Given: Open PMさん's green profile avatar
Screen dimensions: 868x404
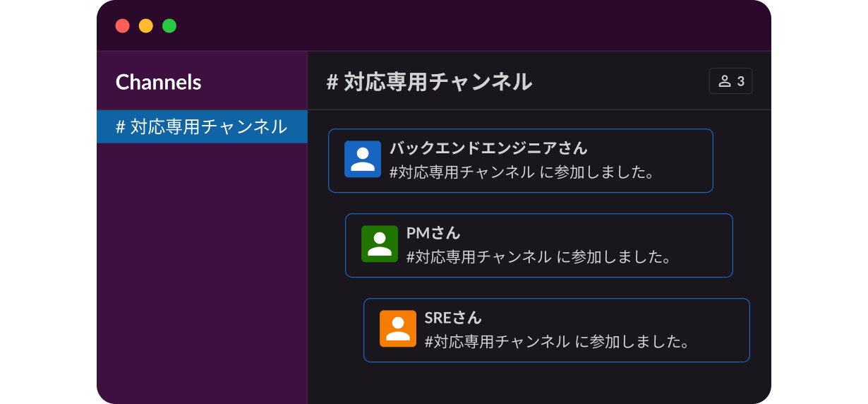Looking at the screenshot, I should click(380, 244).
